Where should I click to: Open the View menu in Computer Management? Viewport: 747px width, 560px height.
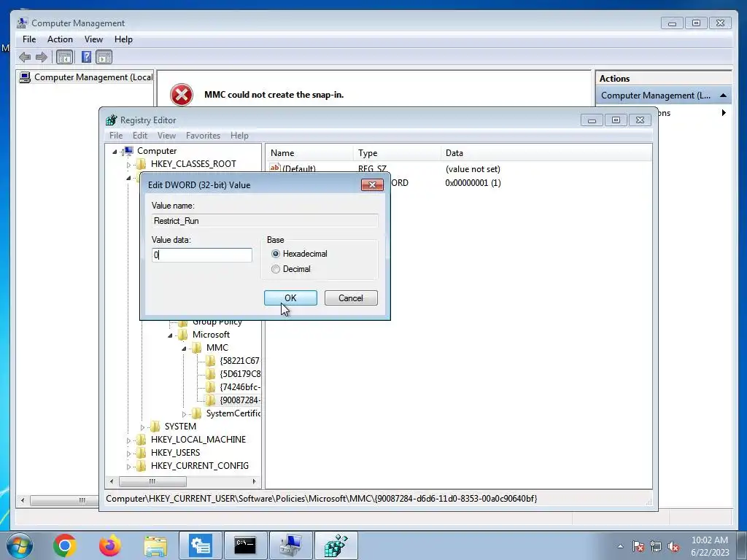[93, 39]
